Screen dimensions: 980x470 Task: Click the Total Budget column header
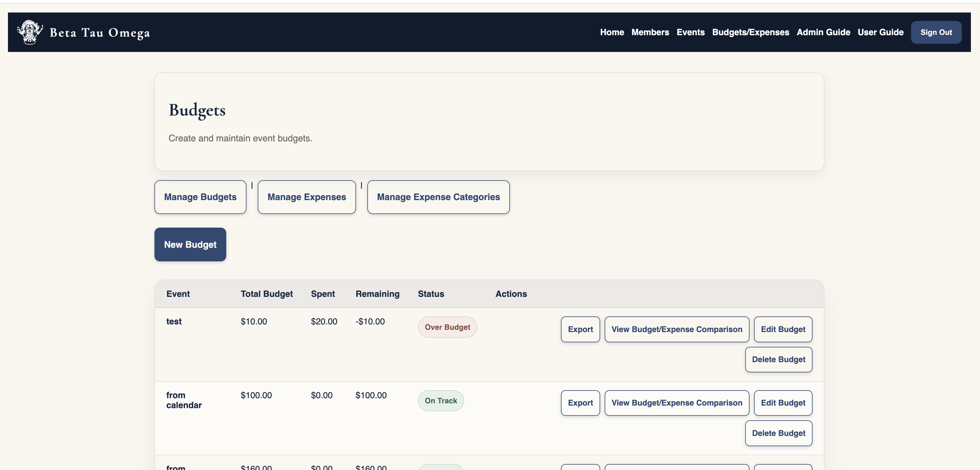266,294
